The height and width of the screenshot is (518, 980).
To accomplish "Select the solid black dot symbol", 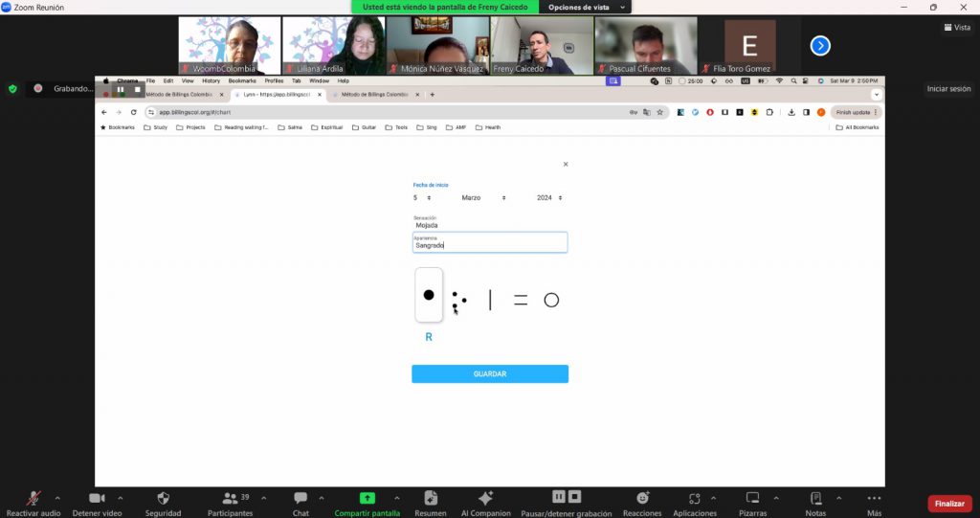I will point(429,295).
